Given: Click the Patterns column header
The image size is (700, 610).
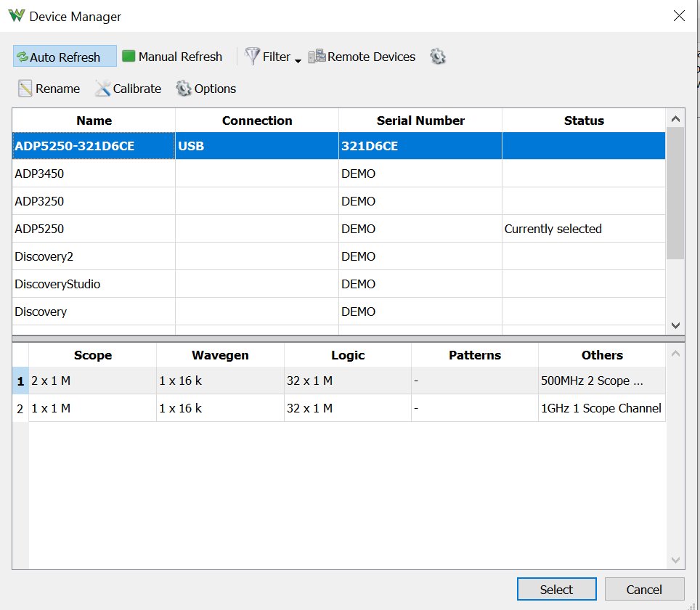Looking at the screenshot, I should (x=475, y=355).
